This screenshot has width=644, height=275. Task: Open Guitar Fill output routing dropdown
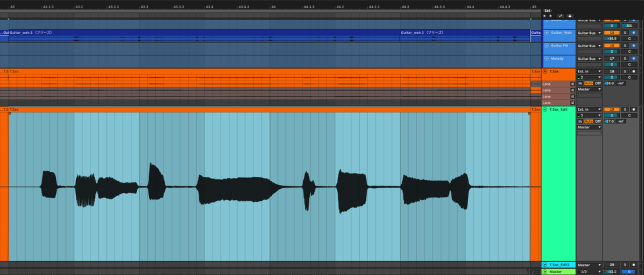pos(590,46)
